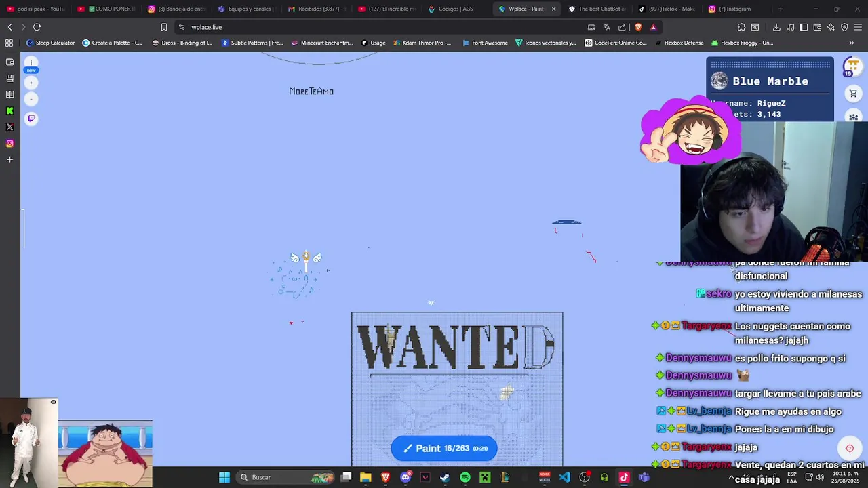Open the 'Flexbox Froggy' bookmark
This screenshot has height=488, width=868.
pos(742,43)
